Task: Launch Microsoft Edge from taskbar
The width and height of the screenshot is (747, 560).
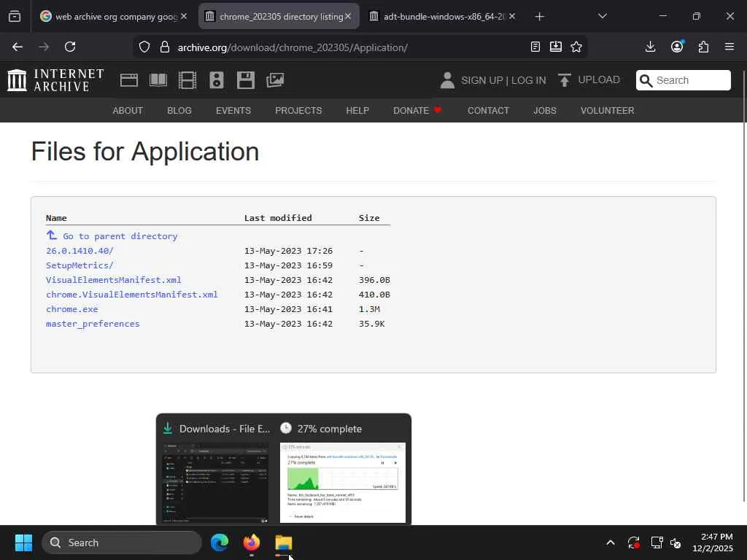Action: 220,542
